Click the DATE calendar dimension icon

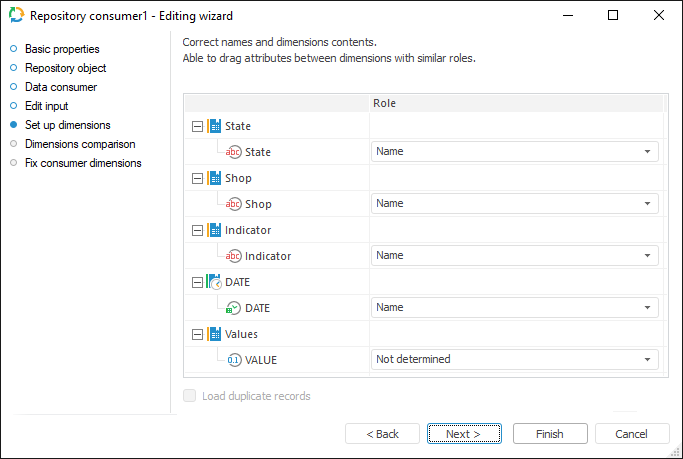214,282
